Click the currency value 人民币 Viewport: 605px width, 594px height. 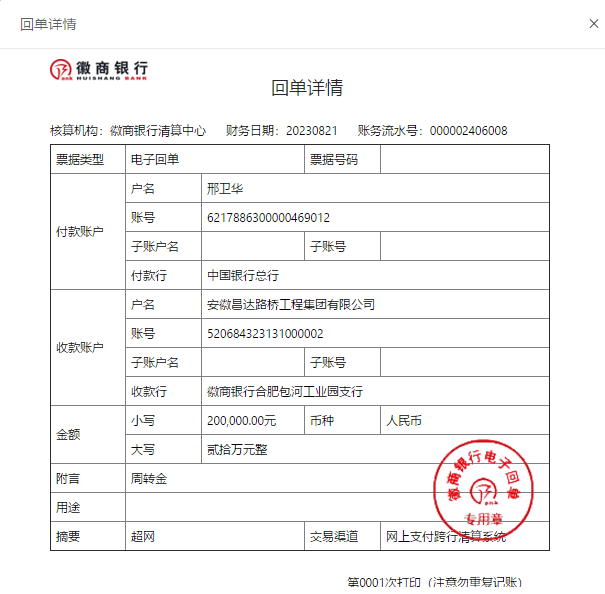click(x=404, y=420)
